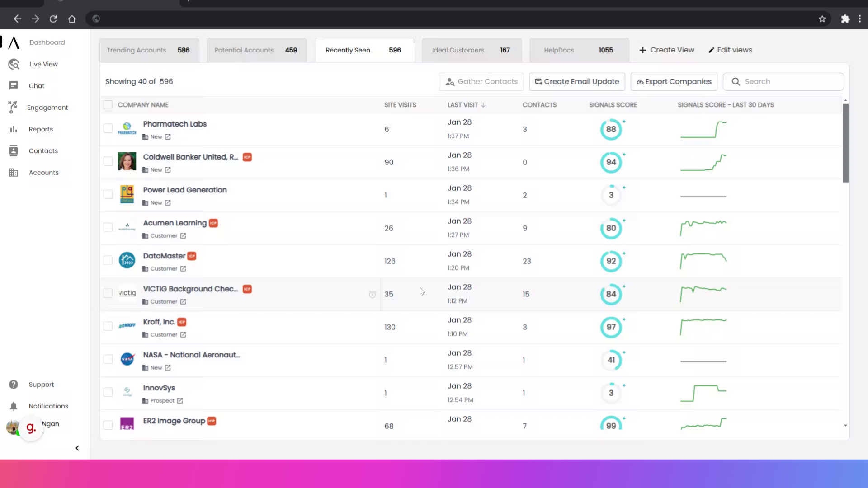Check the DataMaster row checkbox
The image size is (868, 488).
(108, 260)
